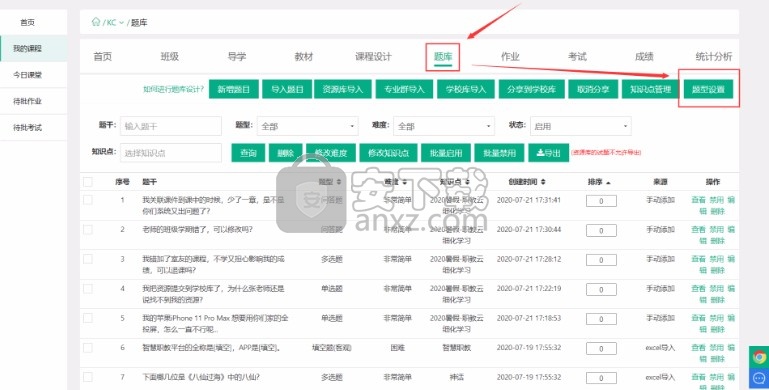The width and height of the screenshot is (769, 390).
Task: Switch to the 作业 tab
Action: click(510, 56)
